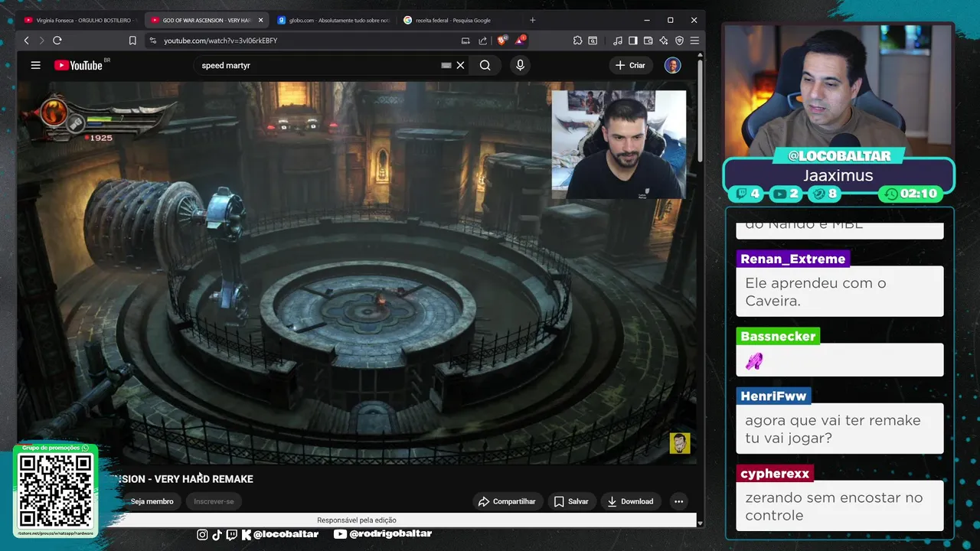The height and width of the screenshot is (551, 980).
Task: Go to the YouTube home logo
Action: point(78,65)
